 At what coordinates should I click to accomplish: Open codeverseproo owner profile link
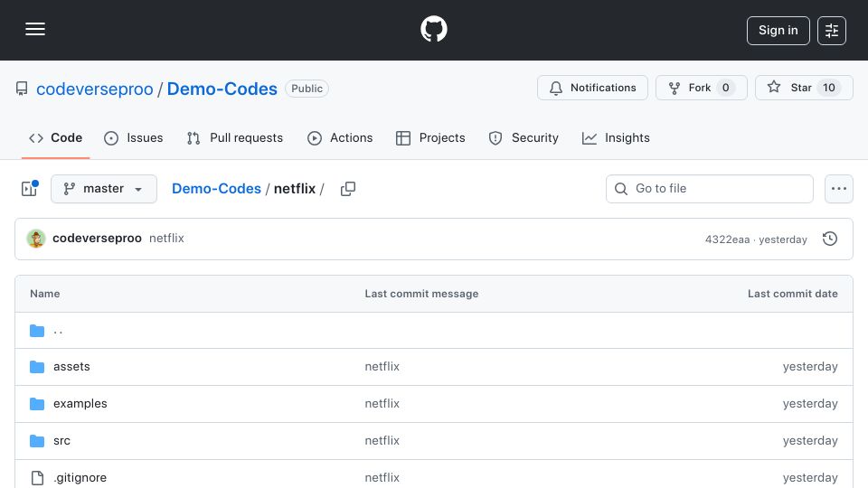click(95, 89)
